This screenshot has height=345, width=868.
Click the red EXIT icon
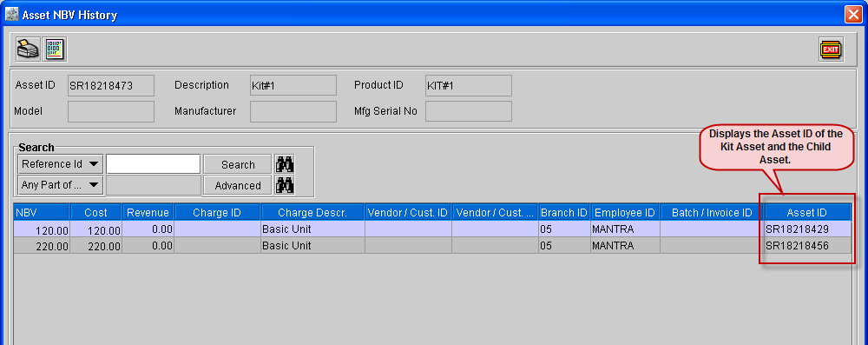tap(831, 50)
